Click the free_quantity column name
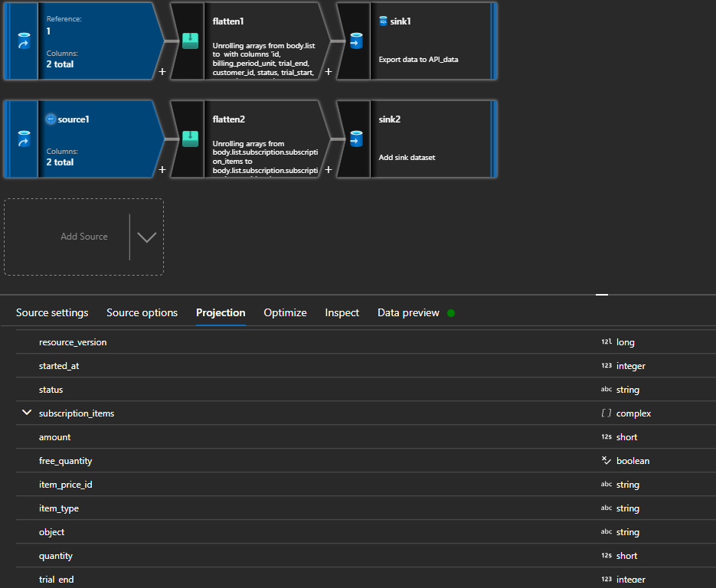This screenshot has height=588, width=716. 65,461
